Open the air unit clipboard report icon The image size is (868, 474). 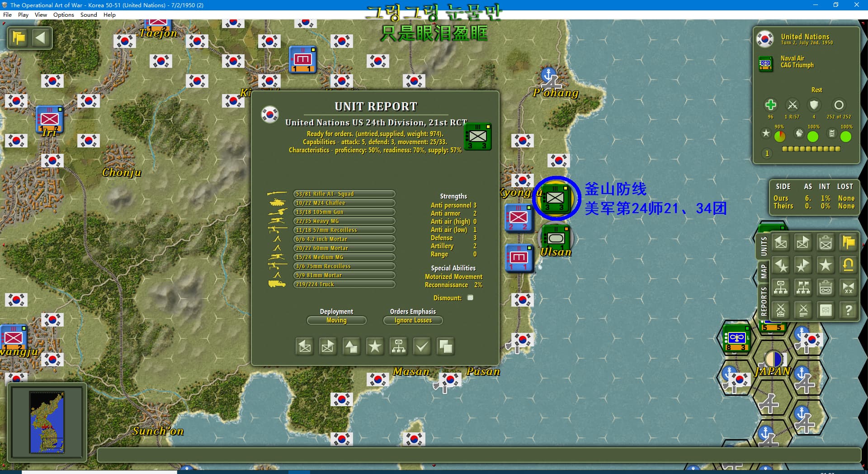point(826,288)
